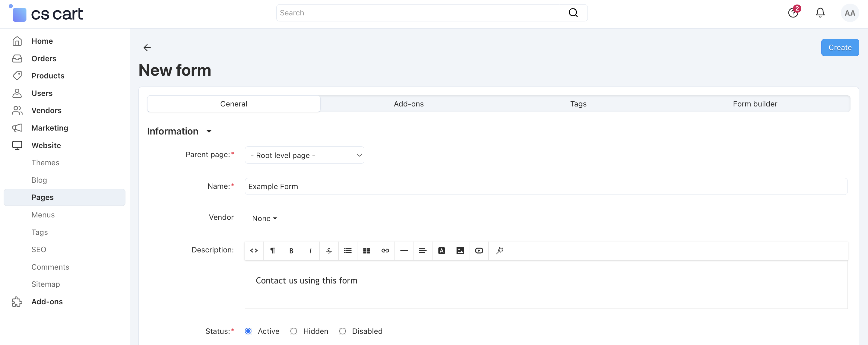Collapse the Information section

coord(179,131)
